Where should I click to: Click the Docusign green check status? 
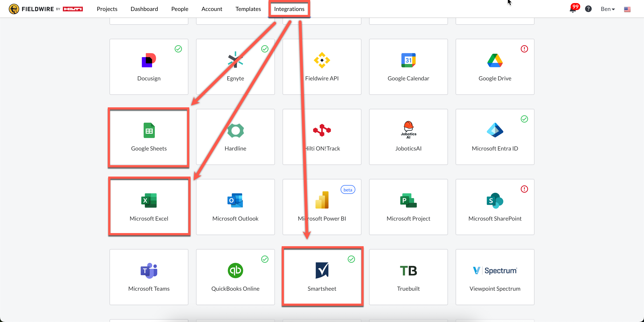pyautogui.click(x=178, y=49)
